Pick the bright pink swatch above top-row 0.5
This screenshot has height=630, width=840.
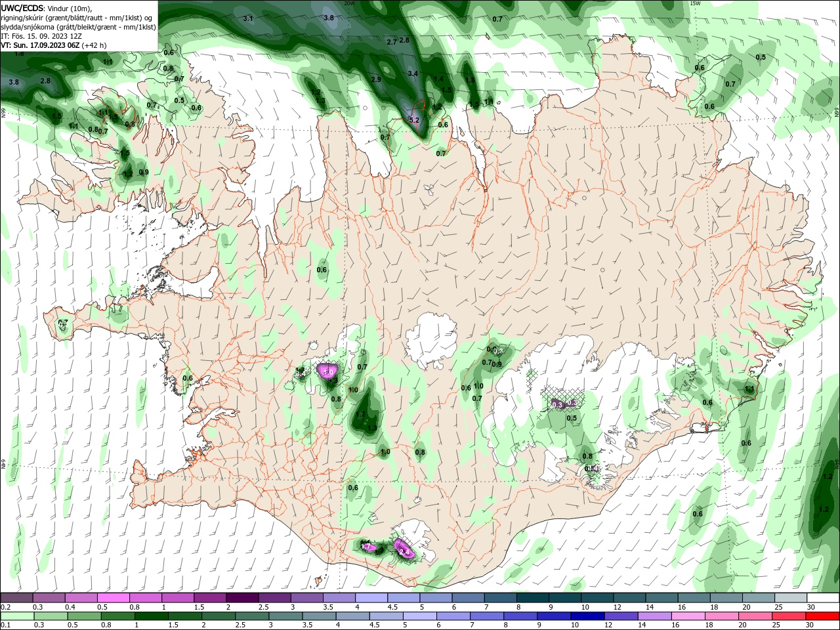[x=113, y=598]
